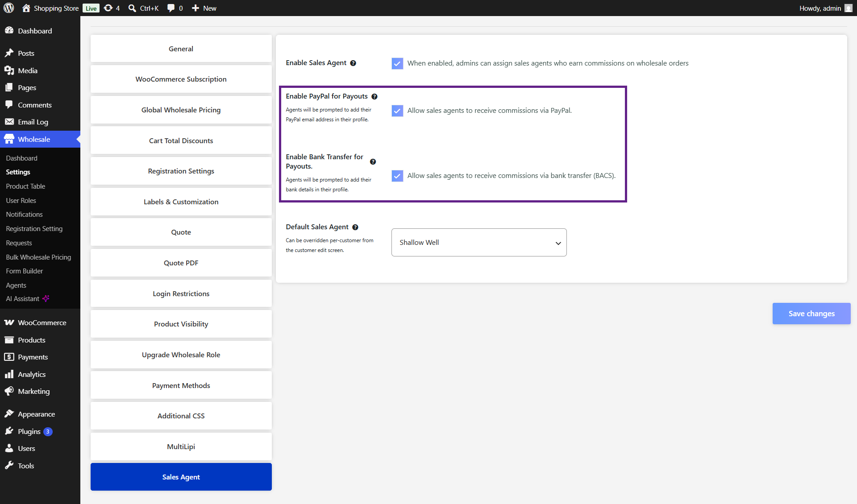Click the Marketing megaphone icon

click(9, 391)
